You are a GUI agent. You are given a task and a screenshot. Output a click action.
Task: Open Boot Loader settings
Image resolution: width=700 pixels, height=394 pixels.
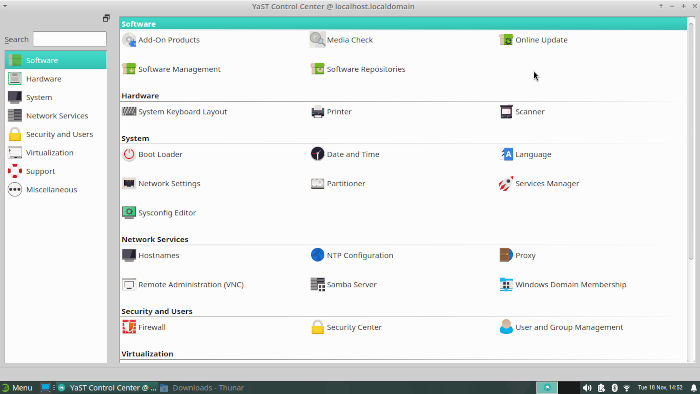152,154
